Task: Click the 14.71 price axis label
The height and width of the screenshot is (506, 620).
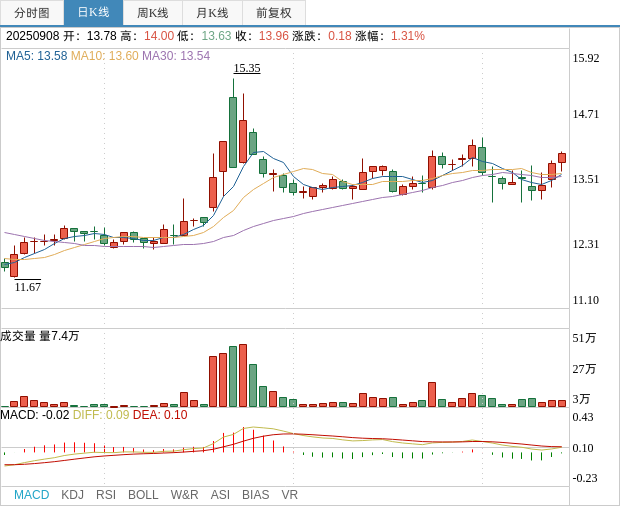Action: click(x=586, y=114)
